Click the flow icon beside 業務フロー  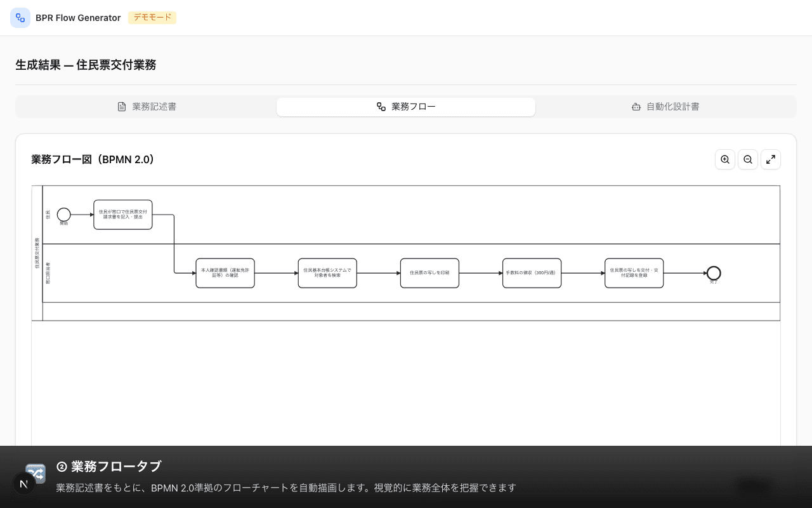381,107
